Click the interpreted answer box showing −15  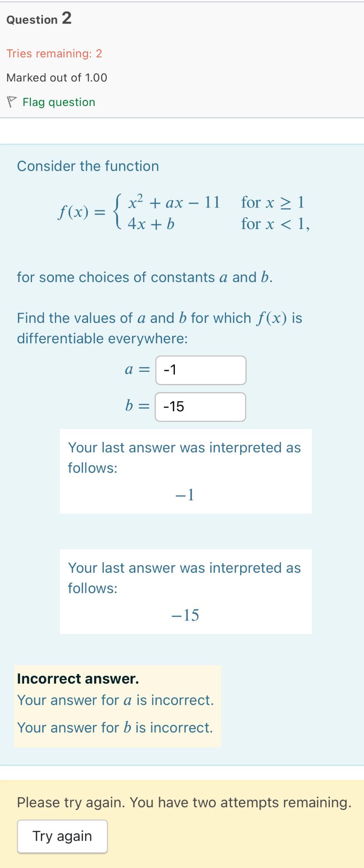[185, 592]
